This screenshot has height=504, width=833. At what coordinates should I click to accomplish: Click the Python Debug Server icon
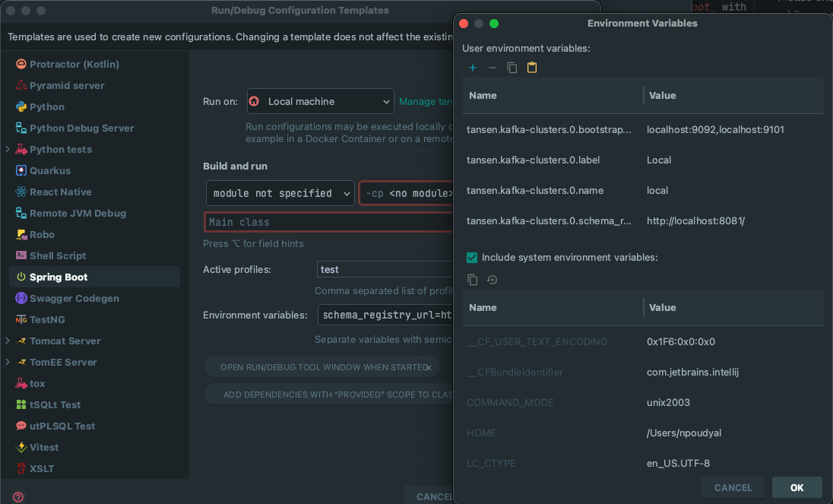tap(21, 128)
